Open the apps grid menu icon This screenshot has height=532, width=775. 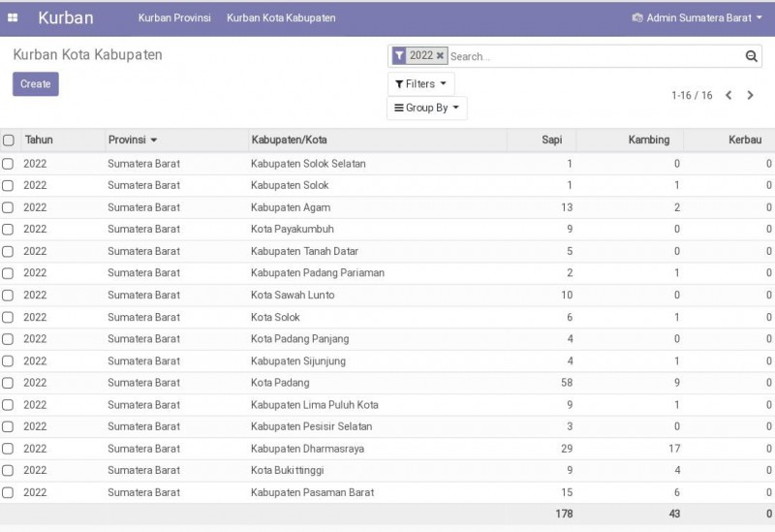pyautogui.click(x=13, y=17)
